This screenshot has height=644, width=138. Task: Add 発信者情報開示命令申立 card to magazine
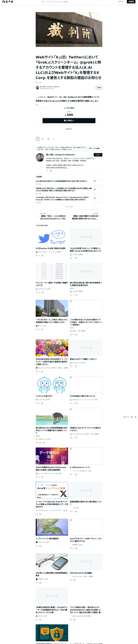pyautogui.click(x=44, y=443)
